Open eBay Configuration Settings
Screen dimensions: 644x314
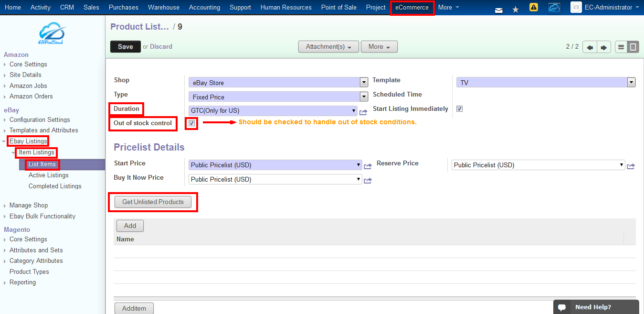click(x=40, y=119)
